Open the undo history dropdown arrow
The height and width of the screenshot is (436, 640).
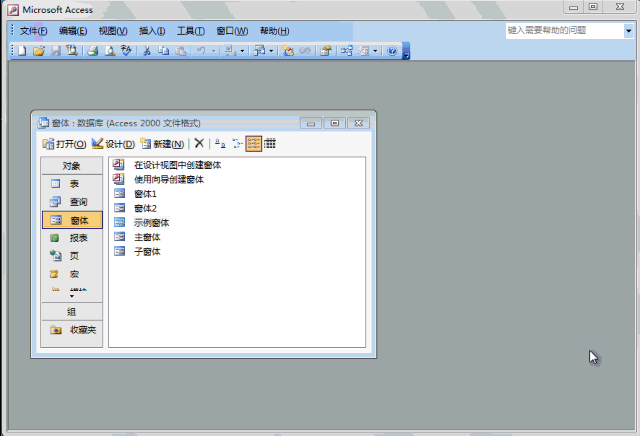213,51
